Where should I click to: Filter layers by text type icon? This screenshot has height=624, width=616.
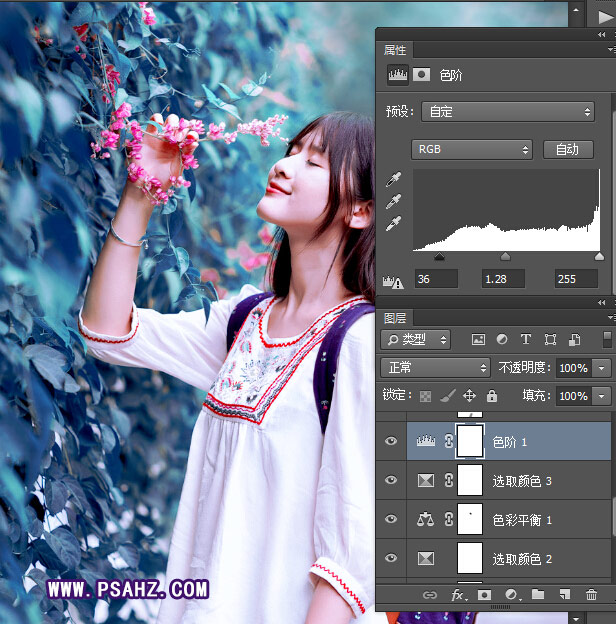click(526, 340)
